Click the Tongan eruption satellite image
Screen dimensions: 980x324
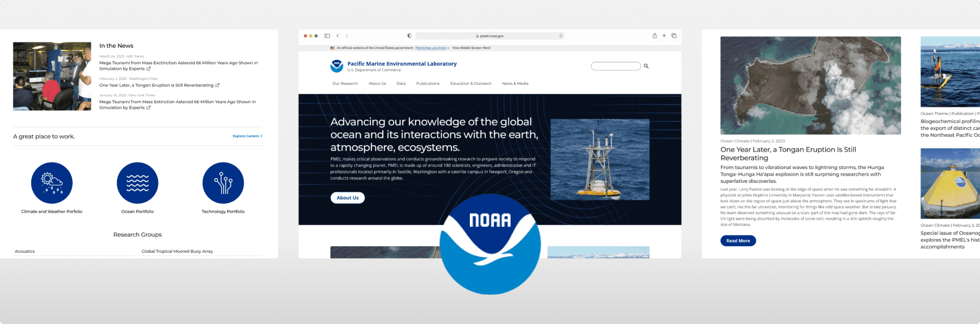click(811, 85)
